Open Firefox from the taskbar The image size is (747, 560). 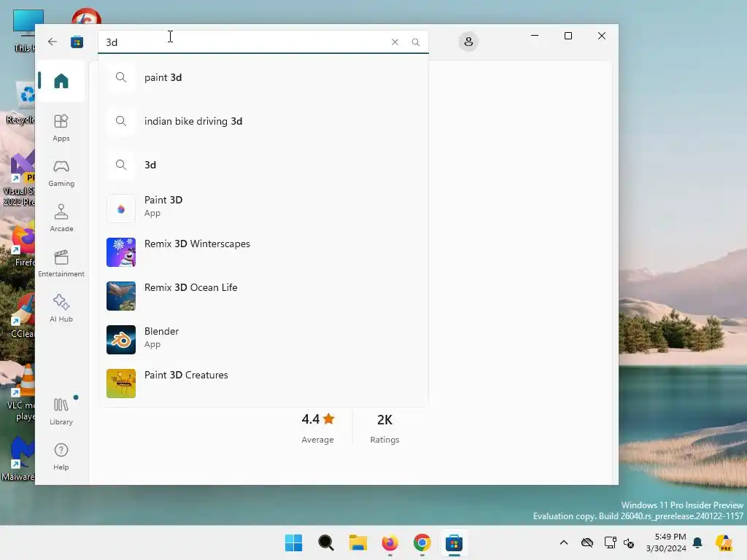click(x=390, y=542)
